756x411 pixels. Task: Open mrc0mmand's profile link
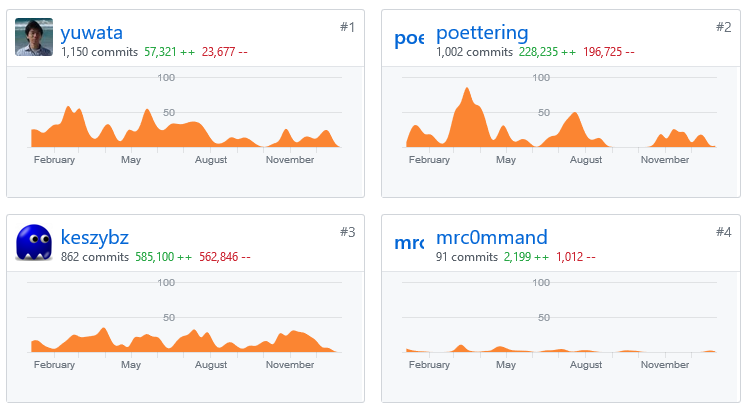click(492, 238)
